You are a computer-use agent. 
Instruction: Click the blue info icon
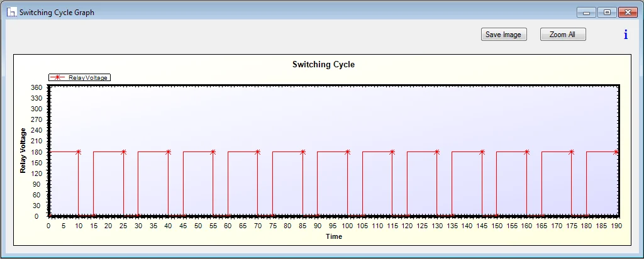[x=625, y=35]
